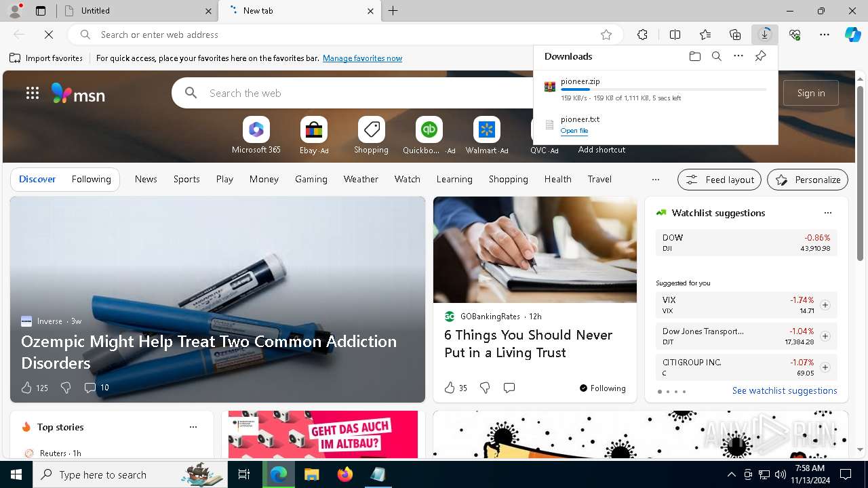Viewport: 868px width, 488px height.
Task: Expand more feed categories ellipsis
Action: (x=655, y=180)
